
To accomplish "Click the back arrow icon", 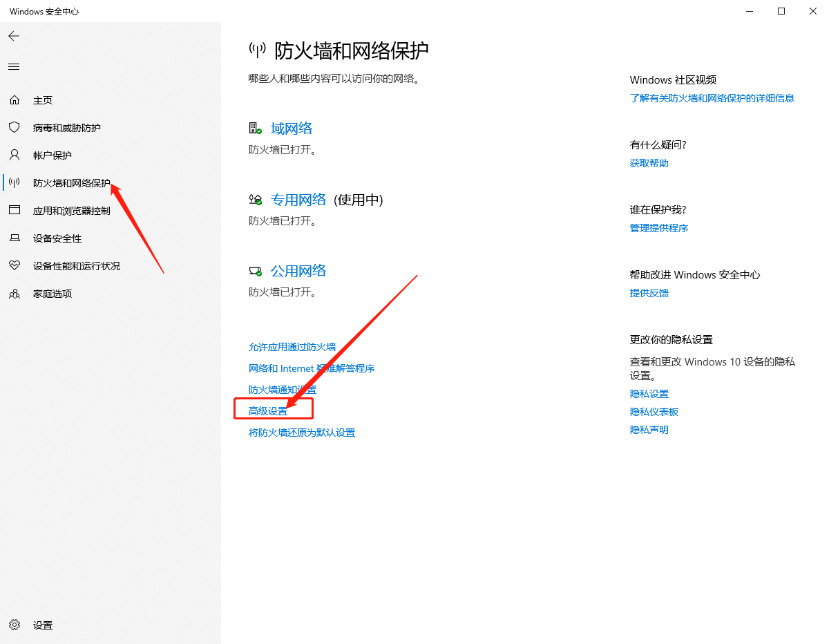I will click(x=14, y=36).
